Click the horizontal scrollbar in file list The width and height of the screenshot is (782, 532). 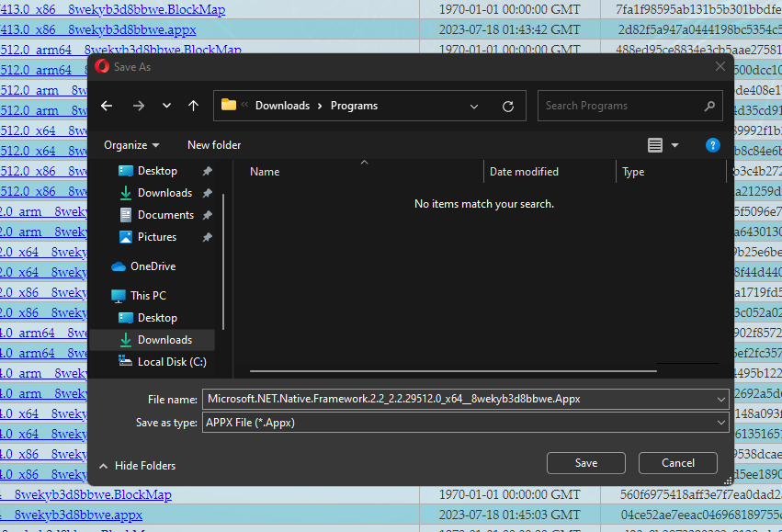(453, 371)
